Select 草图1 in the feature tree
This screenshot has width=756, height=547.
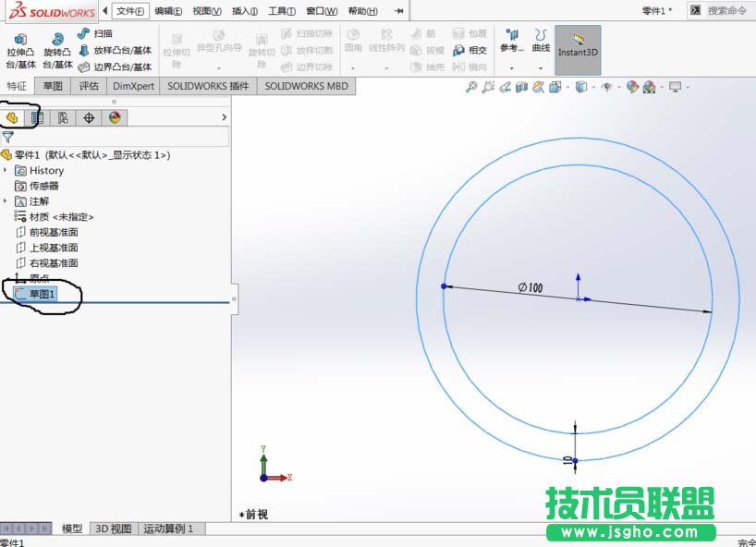[42, 295]
